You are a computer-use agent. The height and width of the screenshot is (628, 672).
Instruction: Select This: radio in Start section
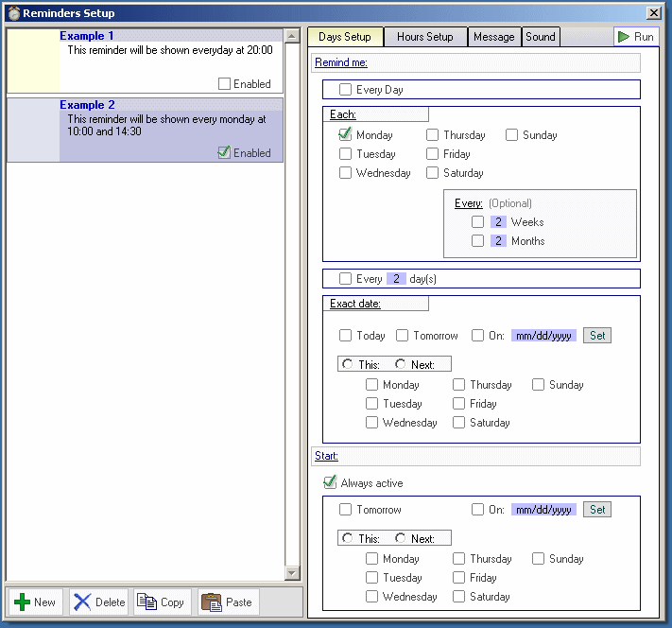(x=348, y=538)
